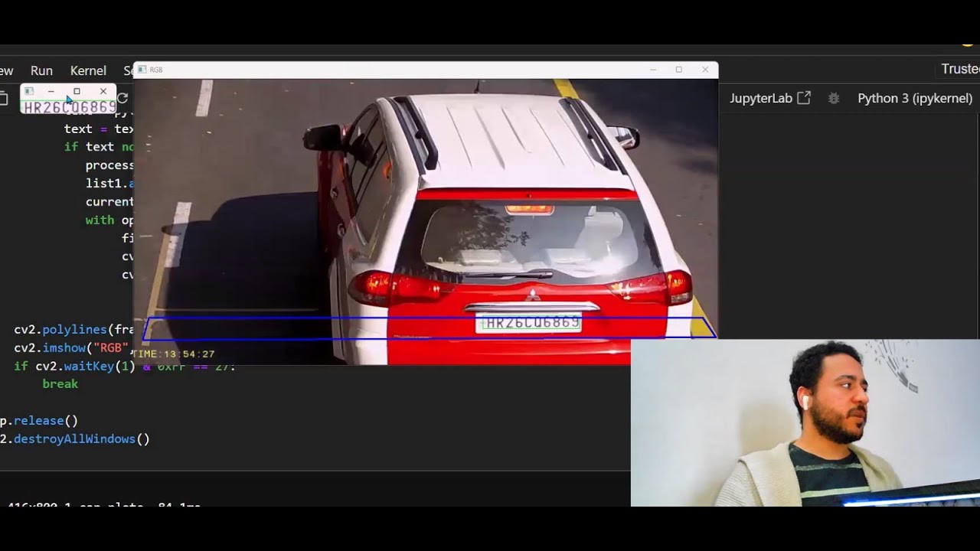Open the notebook in JupyterLab
Image resolution: width=980 pixels, height=551 pixels.
pos(769,98)
